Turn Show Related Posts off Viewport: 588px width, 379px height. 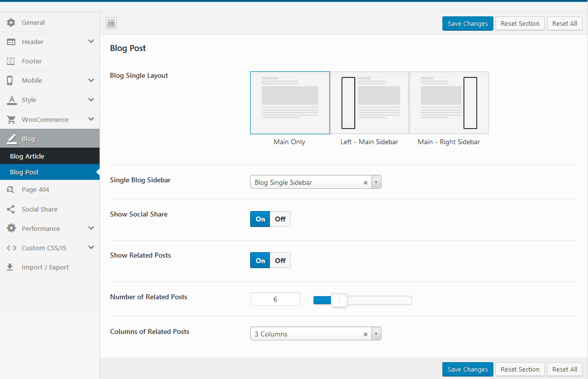pos(280,260)
